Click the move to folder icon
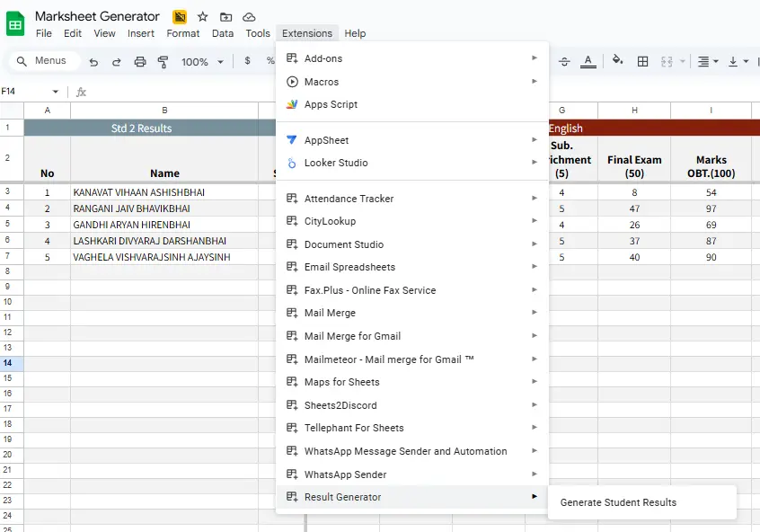The image size is (760, 532). click(x=225, y=17)
